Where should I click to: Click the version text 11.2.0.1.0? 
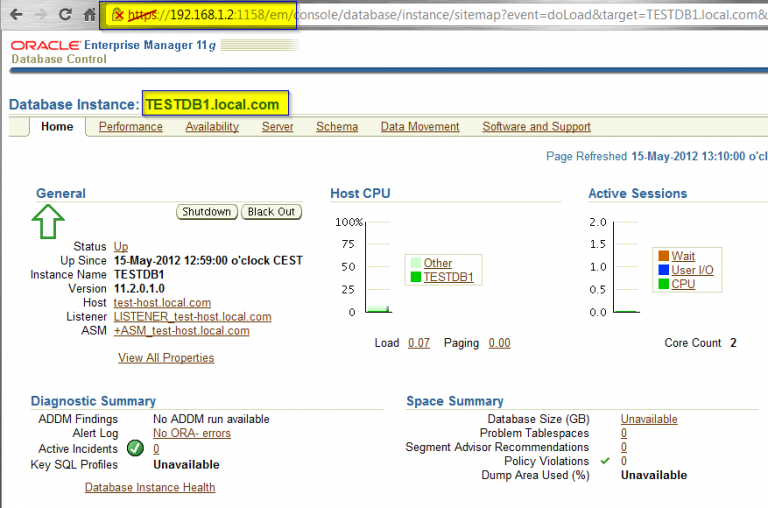139,289
